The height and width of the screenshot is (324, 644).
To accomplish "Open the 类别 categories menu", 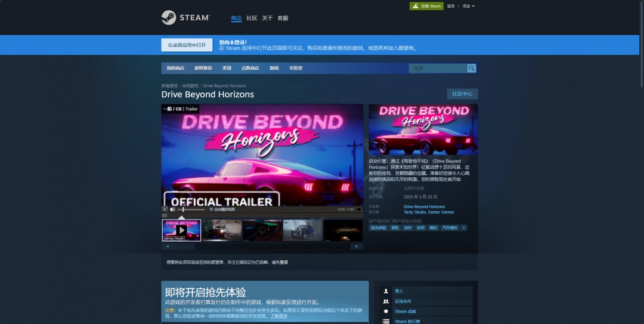I will 227,68.
